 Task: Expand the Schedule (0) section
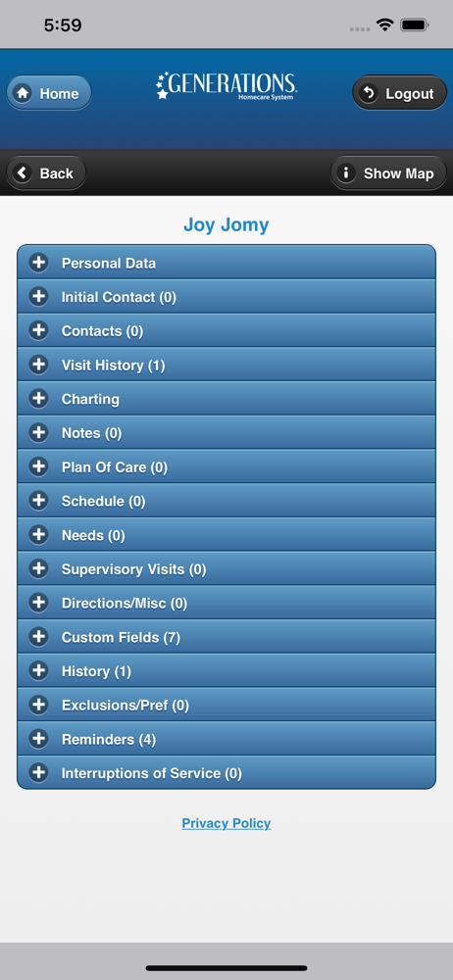[x=226, y=501]
